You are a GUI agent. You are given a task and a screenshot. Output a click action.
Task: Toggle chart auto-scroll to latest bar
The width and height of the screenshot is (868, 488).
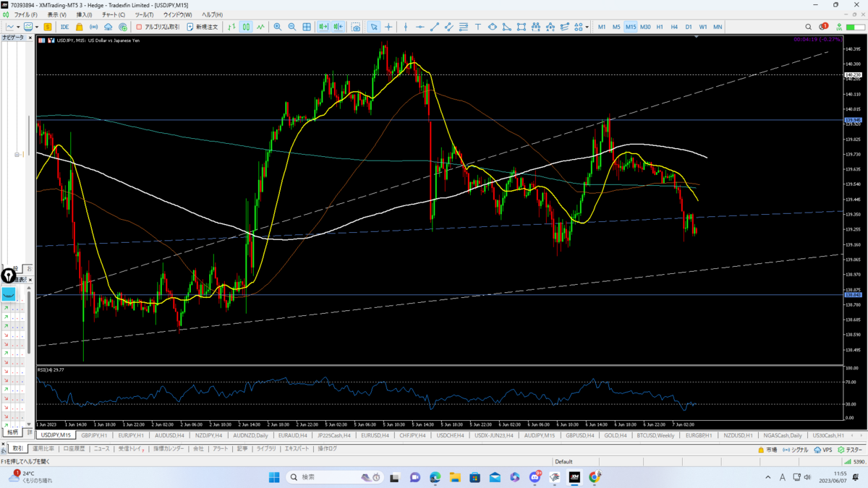[x=323, y=27]
